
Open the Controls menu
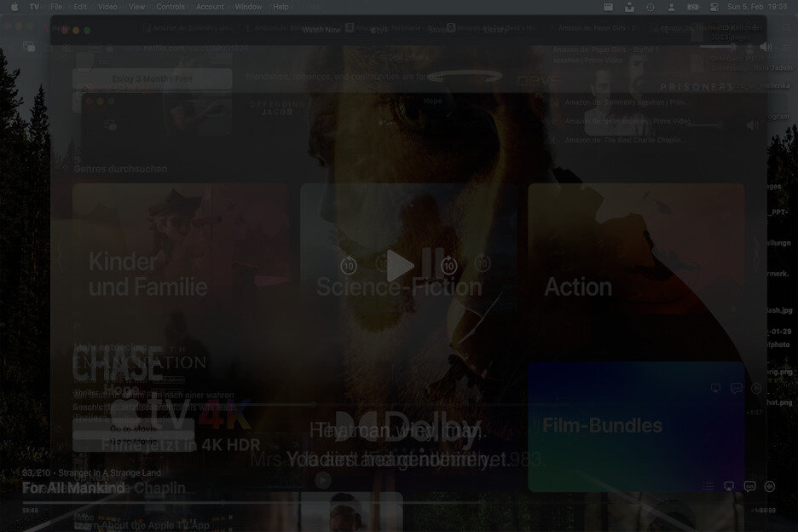[x=171, y=7]
